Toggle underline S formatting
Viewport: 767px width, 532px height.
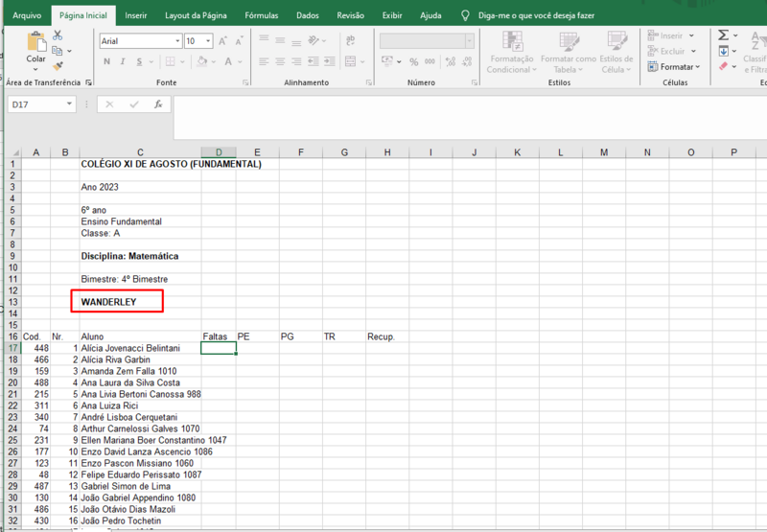(139, 61)
